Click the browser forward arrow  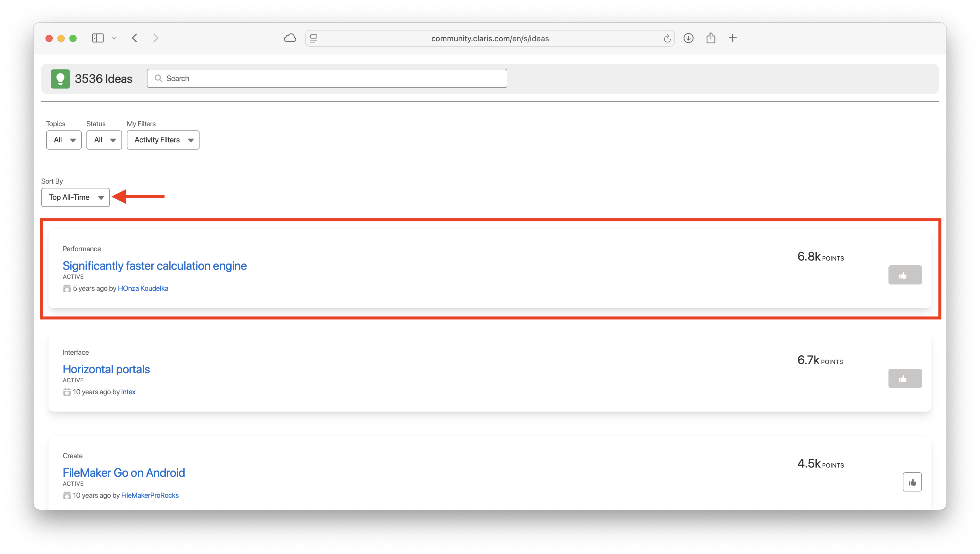tap(156, 38)
